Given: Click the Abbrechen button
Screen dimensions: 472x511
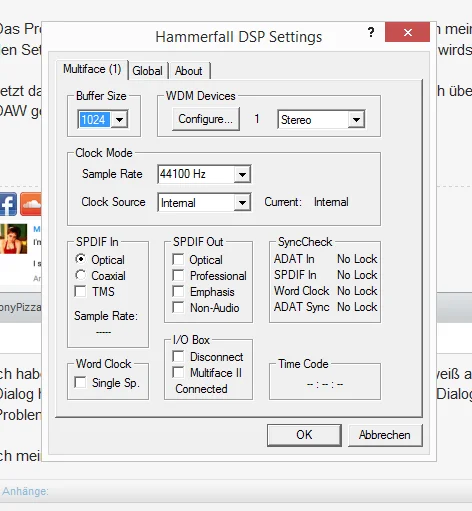Looking at the screenshot, I should tap(385, 435).
